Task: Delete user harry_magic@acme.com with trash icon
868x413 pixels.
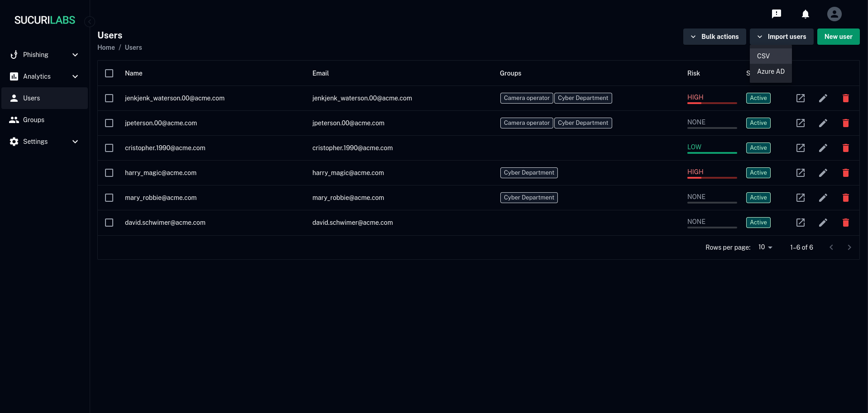Action: (x=845, y=173)
